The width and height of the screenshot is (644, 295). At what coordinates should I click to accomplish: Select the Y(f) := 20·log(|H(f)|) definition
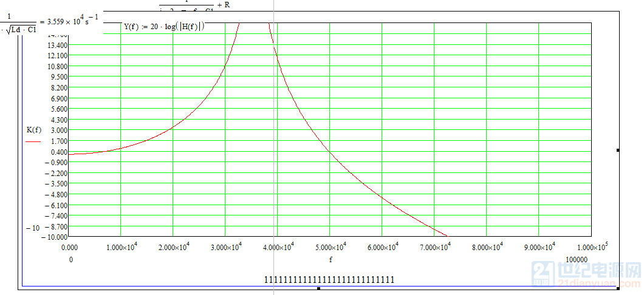[x=164, y=27]
